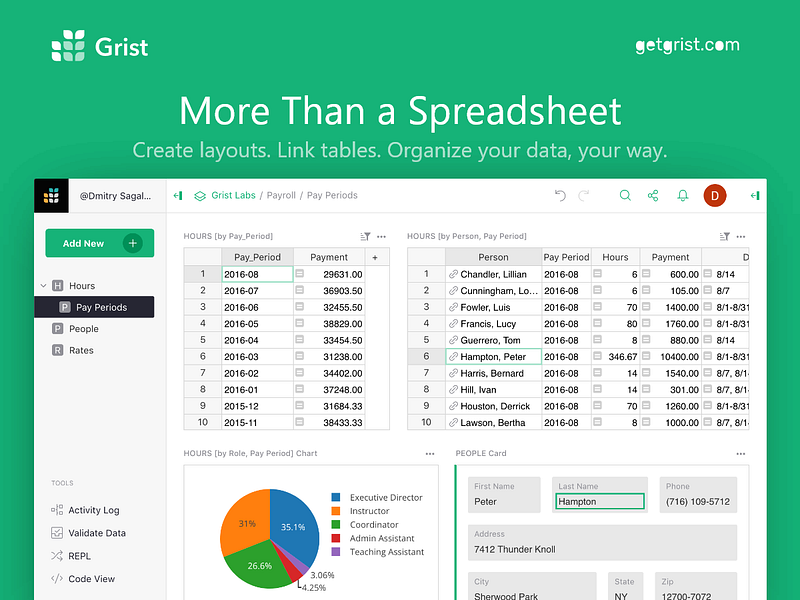The width and height of the screenshot is (800, 600).
Task: Add a column with the plus header
Action: click(375, 257)
